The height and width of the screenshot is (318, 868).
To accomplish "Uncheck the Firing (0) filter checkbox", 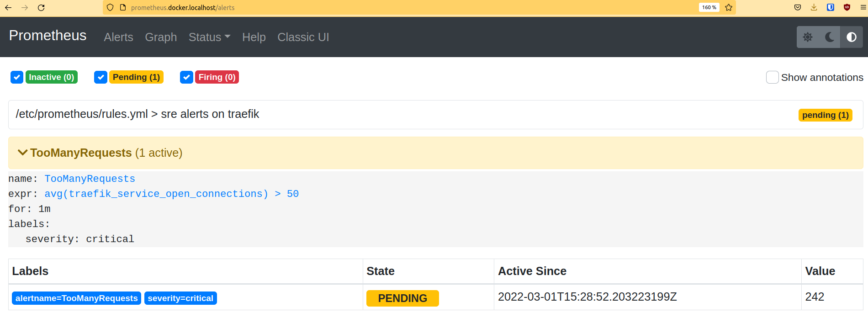I will 186,77.
